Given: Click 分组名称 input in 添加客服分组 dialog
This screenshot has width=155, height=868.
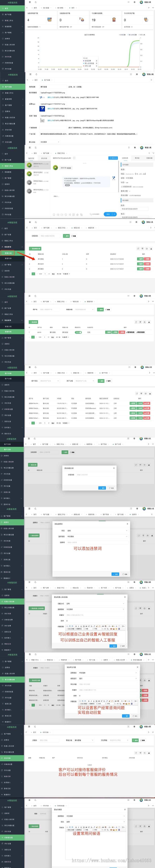Looking at the screenshot, I should click(95, 474).
